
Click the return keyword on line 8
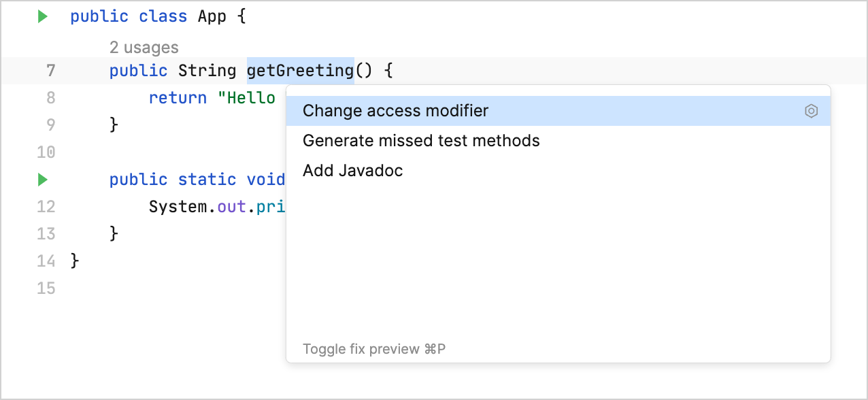point(177,97)
